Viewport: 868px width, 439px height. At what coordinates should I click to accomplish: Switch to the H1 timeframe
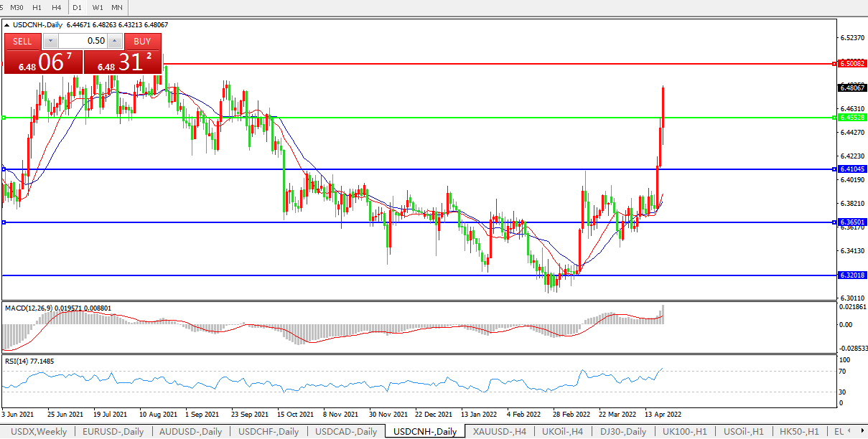[x=37, y=7]
